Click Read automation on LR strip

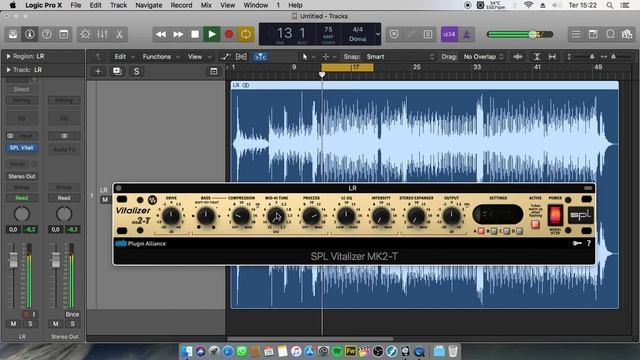[x=22, y=198]
